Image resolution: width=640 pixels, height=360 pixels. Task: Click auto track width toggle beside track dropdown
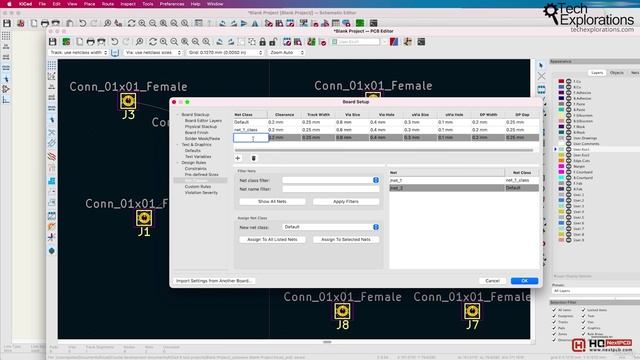(115, 53)
